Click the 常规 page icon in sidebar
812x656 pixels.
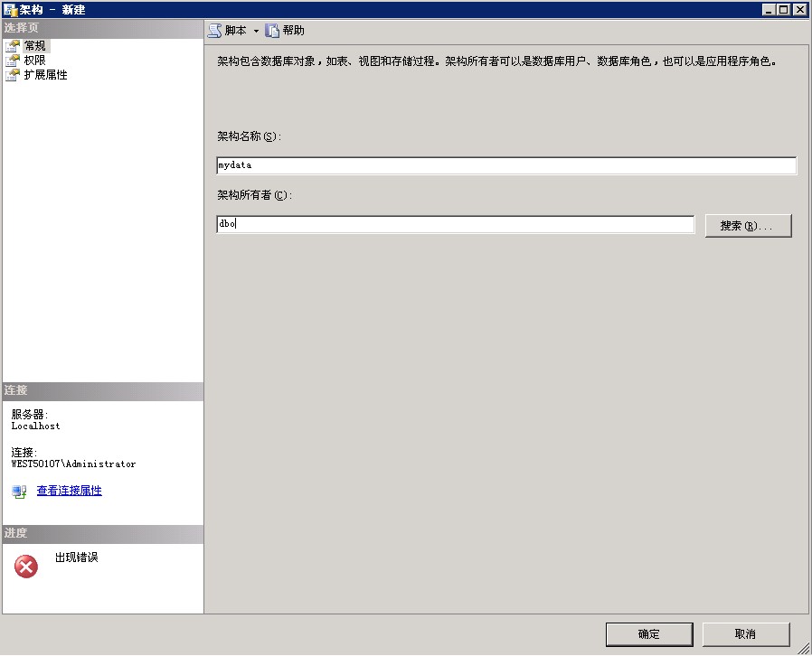(13, 46)
